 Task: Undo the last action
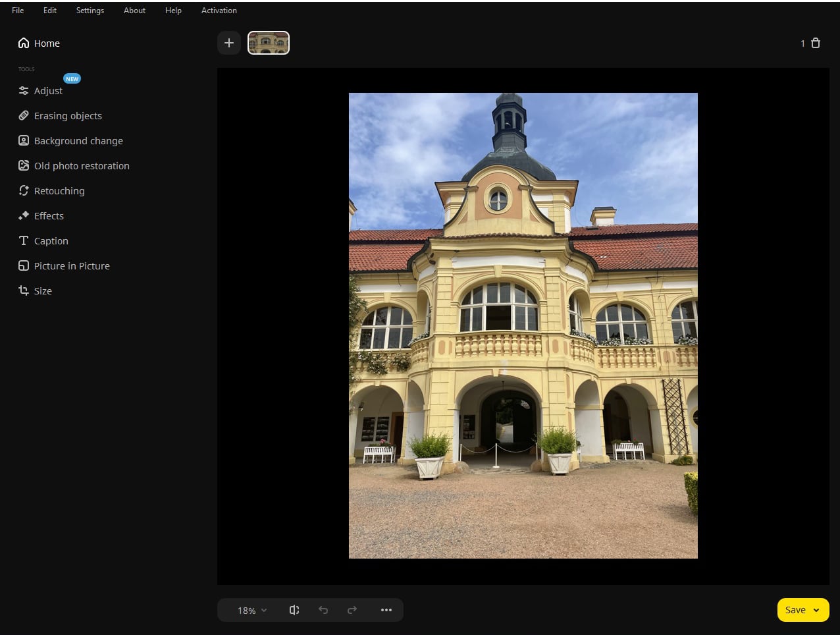[323, 610]
